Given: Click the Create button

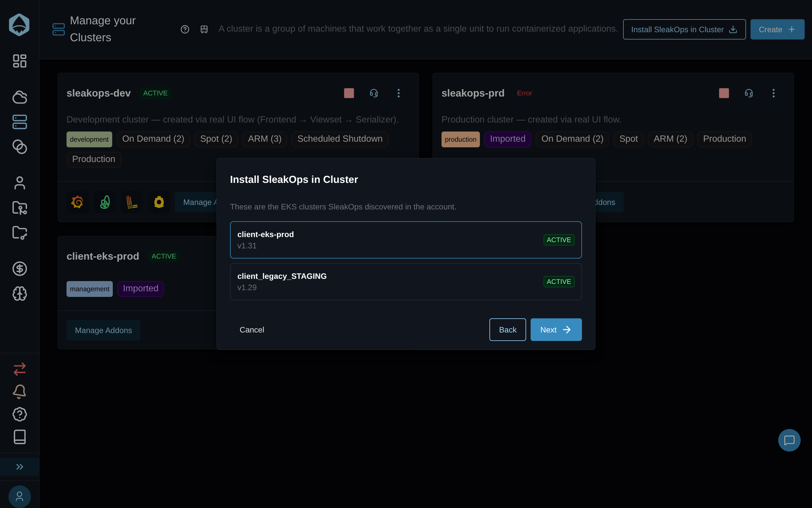Looking at the screenshot, I should 777,29.
